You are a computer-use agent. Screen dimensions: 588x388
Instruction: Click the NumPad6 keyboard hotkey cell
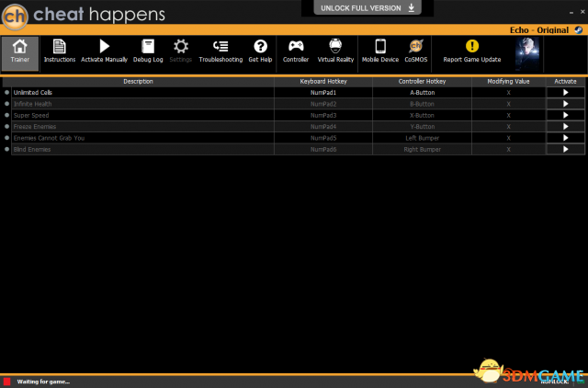click(323, 149)
